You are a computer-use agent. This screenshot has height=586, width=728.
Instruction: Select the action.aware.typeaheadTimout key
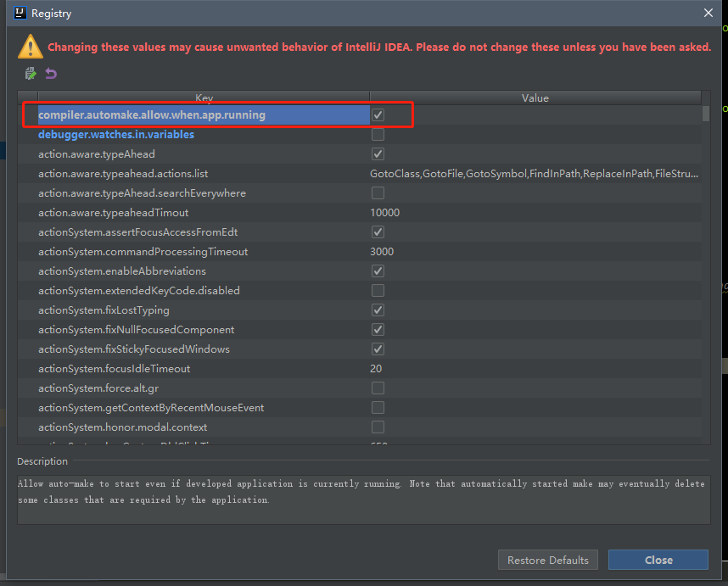[114, 212]
